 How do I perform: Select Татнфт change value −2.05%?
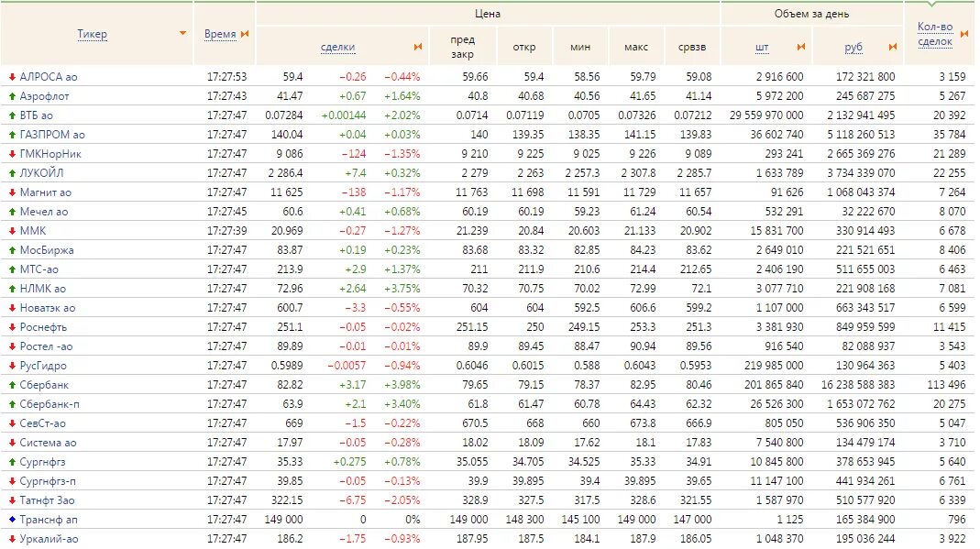click(x=402, y=500)
